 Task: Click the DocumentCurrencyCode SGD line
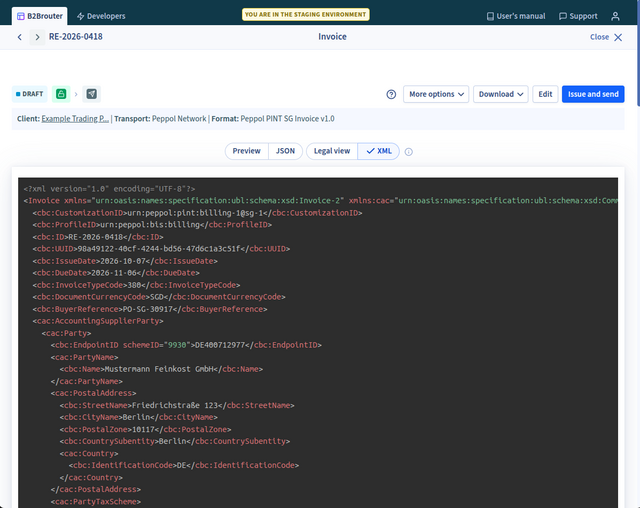point(159,297)
